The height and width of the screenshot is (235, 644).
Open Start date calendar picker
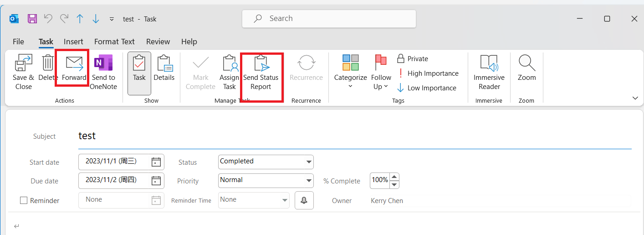[156, 162]
